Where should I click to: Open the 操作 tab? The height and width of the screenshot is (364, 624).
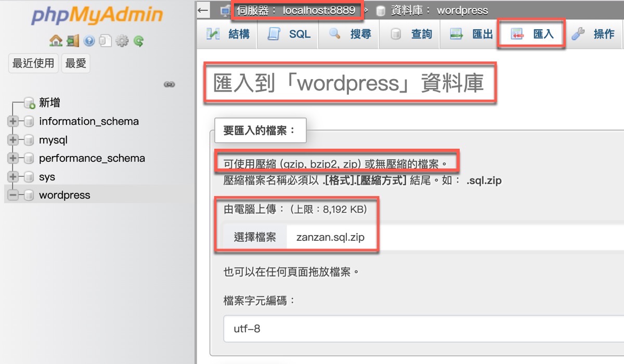tap(593, 34)
